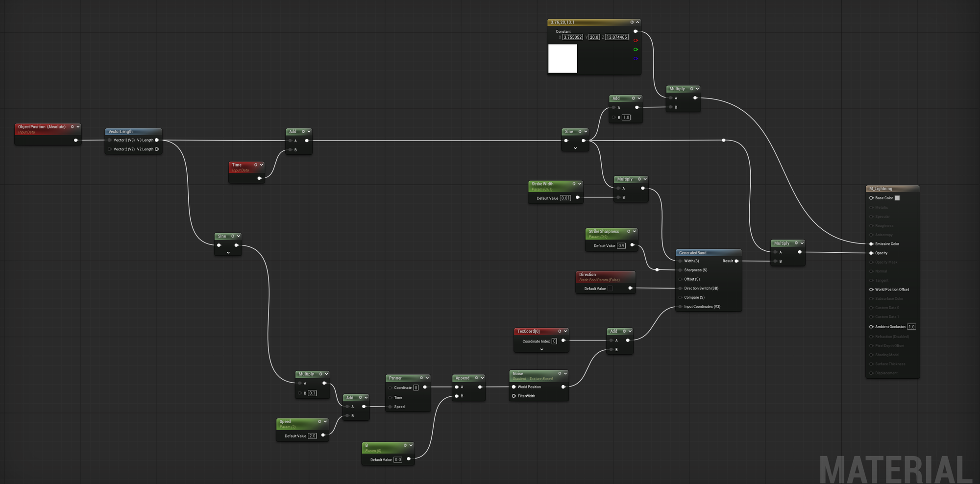This screenshot has width=980, height=484.
Task: Expand chevron on the Panner node header
Action: (x=427, y=378)
